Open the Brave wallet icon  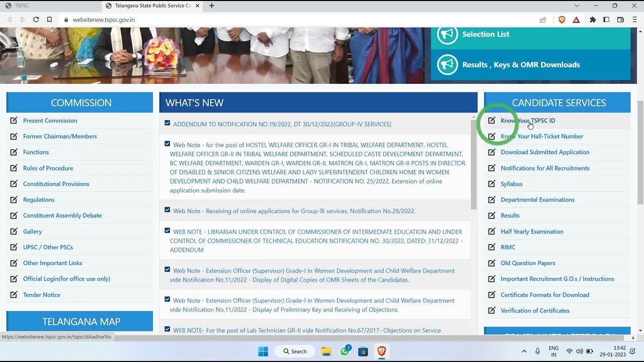620,20
